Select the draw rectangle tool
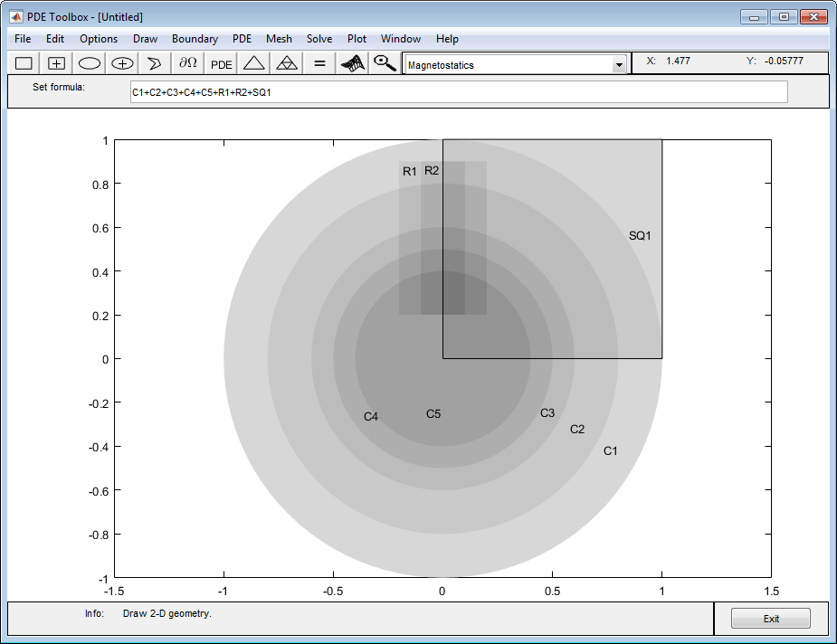The image size is (837, 644). tap(24, 63)
